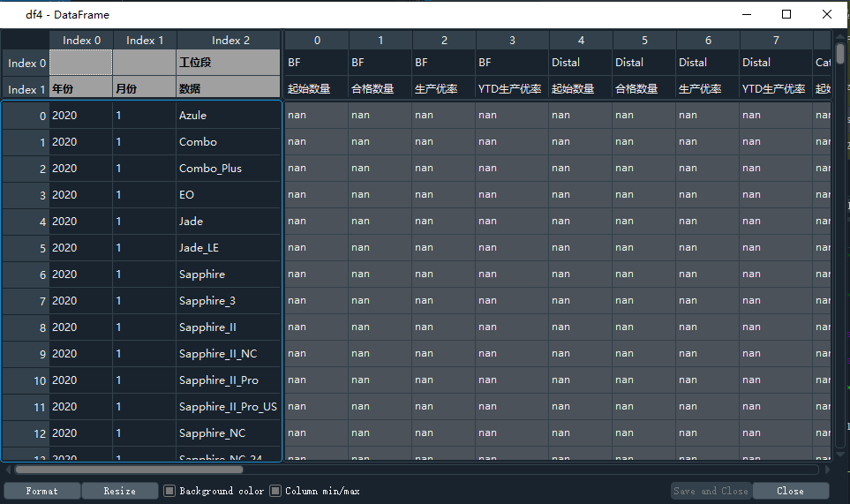Image resolution: width=850 pixels, height=504 pixels.
Task: Click row number 4
Action: point(26,222)
